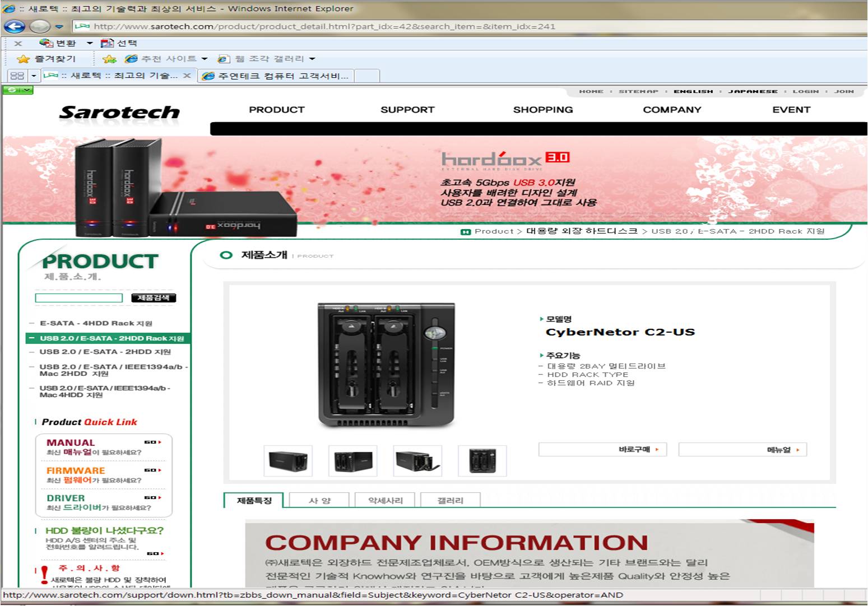
Task: Switch to the 갤러리 gallery tab
Action: (450, 500)
